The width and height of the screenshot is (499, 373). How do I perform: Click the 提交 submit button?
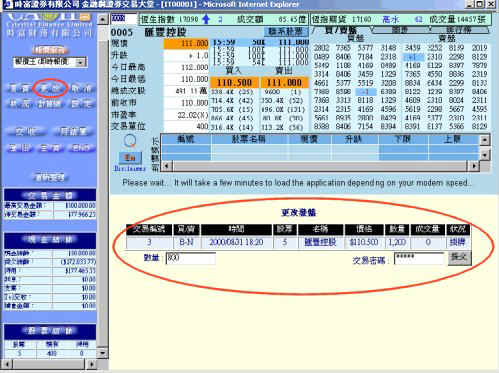click(459, 258)
